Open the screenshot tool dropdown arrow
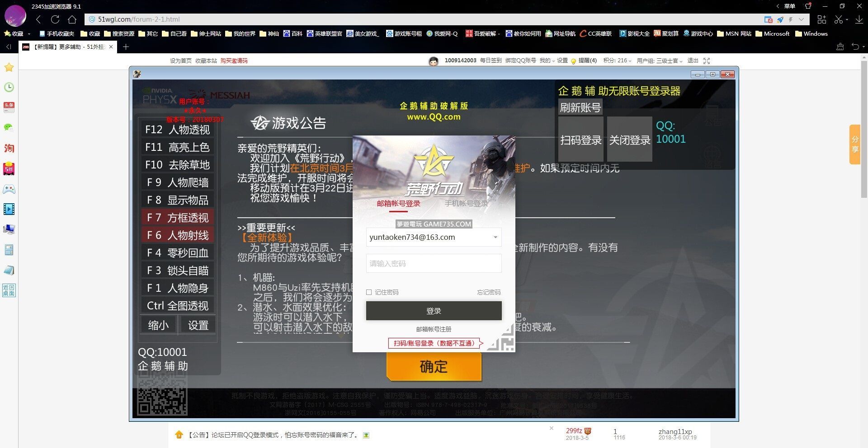The height and width of the screenshot is (448, 868). pyautogui.click(x=847, y=19)
